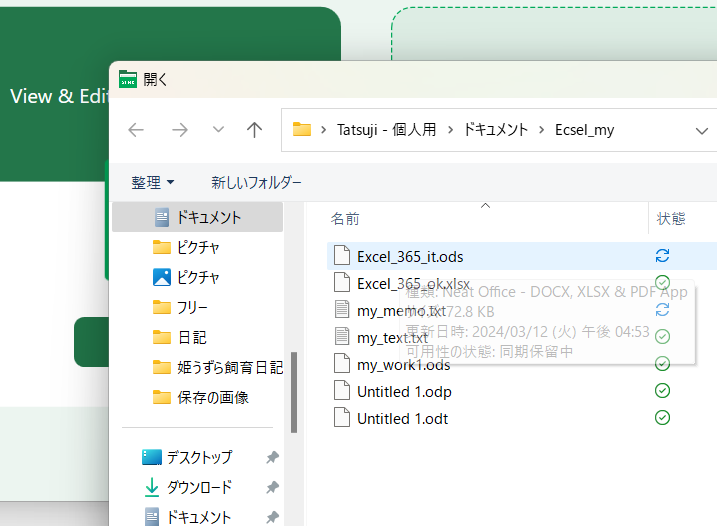This screenshot has width=717, height=526.
Task: Select file Excel_365_ok.xlsx
Action: [x=413, y=284]
